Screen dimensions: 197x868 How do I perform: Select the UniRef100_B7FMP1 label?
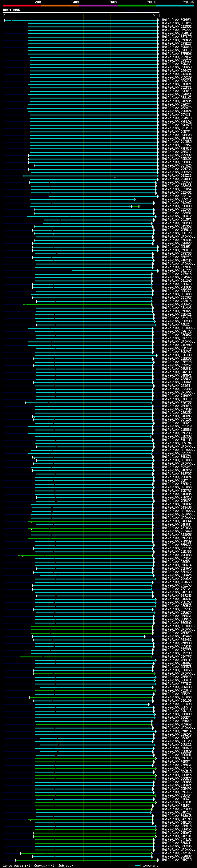(x=176, y=84)
